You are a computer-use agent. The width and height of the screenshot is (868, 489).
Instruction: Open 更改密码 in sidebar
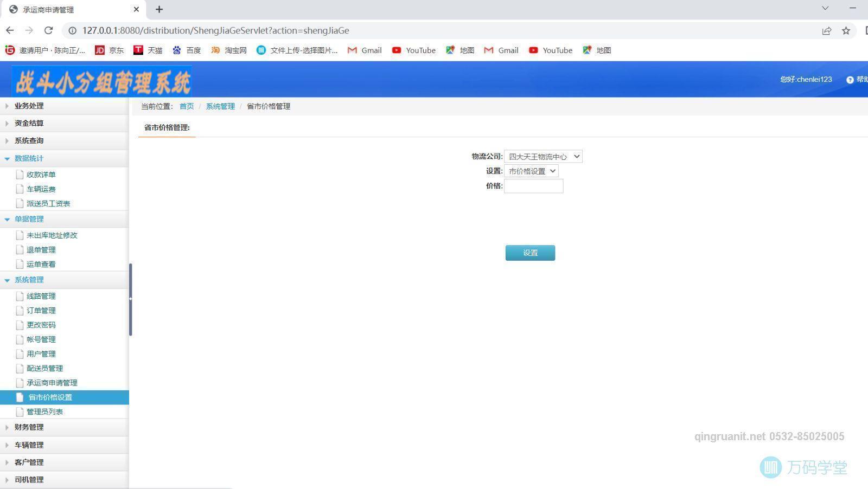[41, 325]
